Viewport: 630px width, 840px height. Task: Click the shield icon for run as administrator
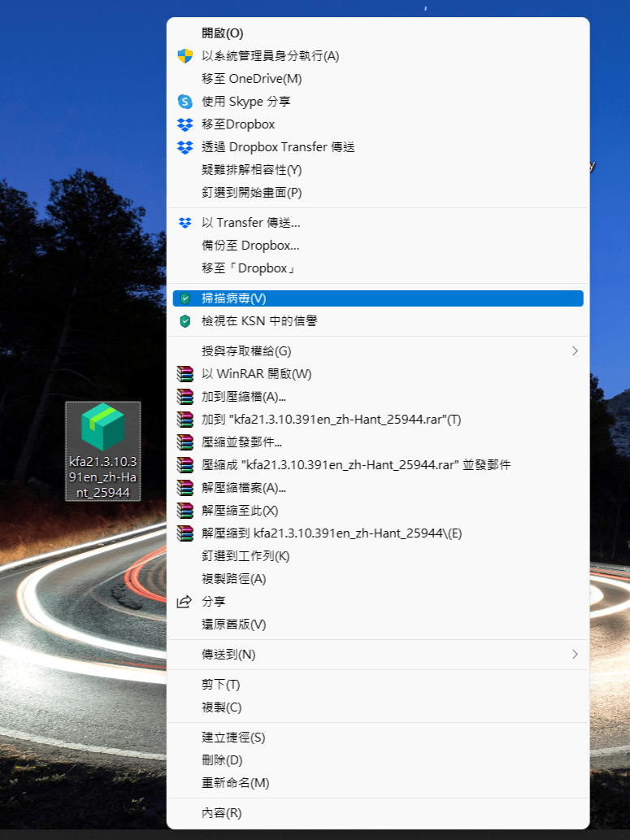[x=185, y=56]
